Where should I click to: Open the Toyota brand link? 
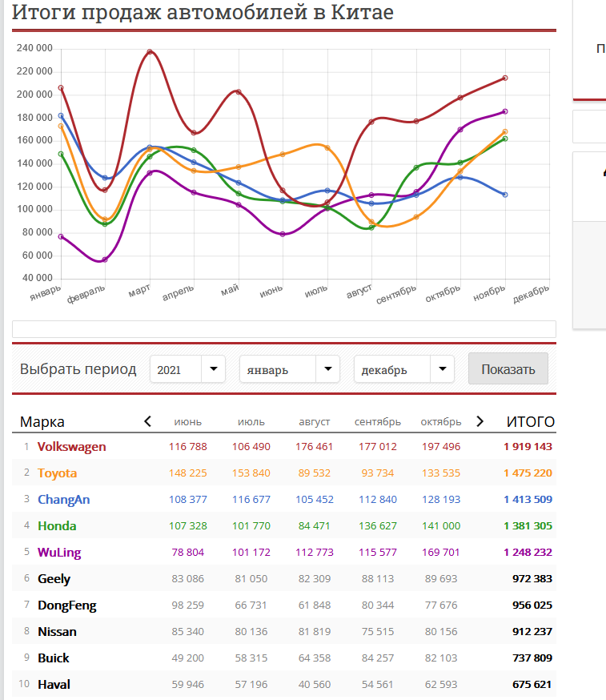point(57,473)
